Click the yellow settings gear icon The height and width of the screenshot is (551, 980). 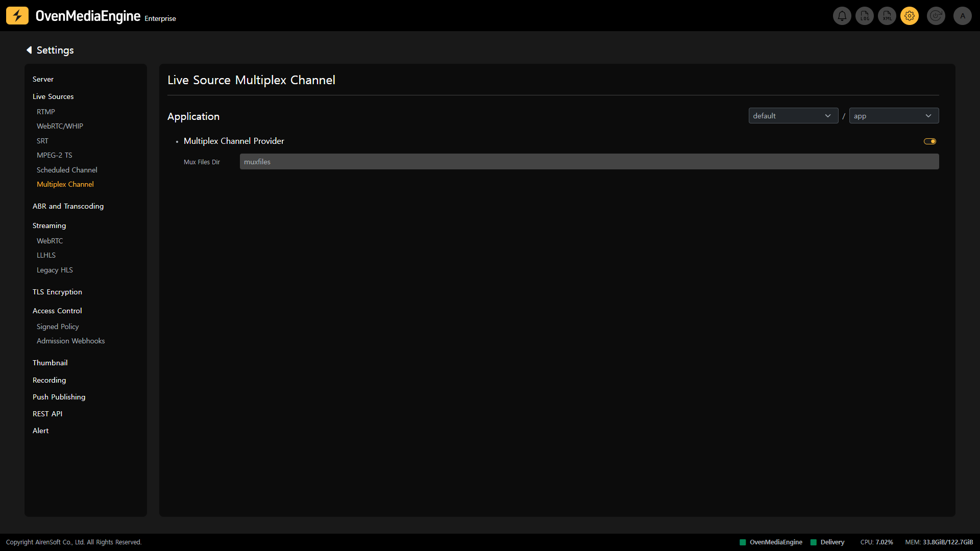(x=910, y=16)
